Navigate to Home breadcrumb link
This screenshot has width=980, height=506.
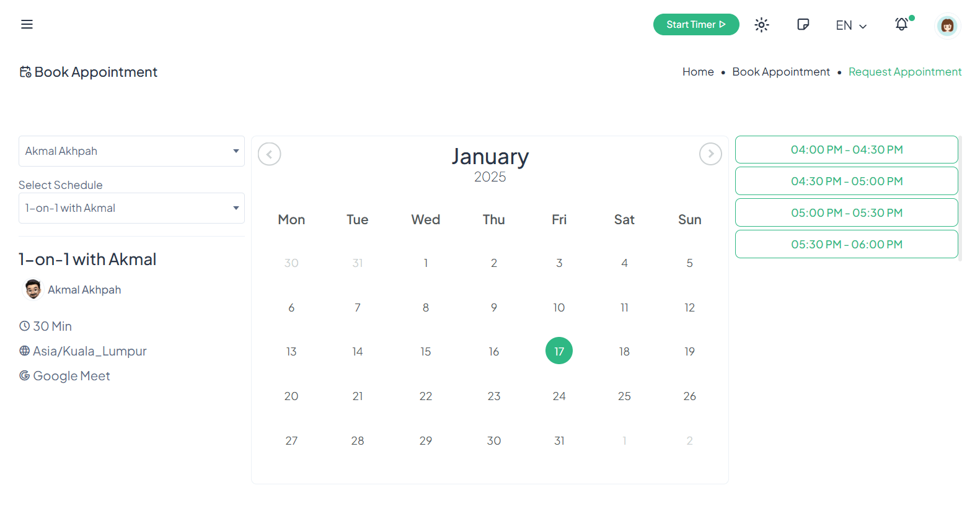pyautogui.click(x=698, y=72)
